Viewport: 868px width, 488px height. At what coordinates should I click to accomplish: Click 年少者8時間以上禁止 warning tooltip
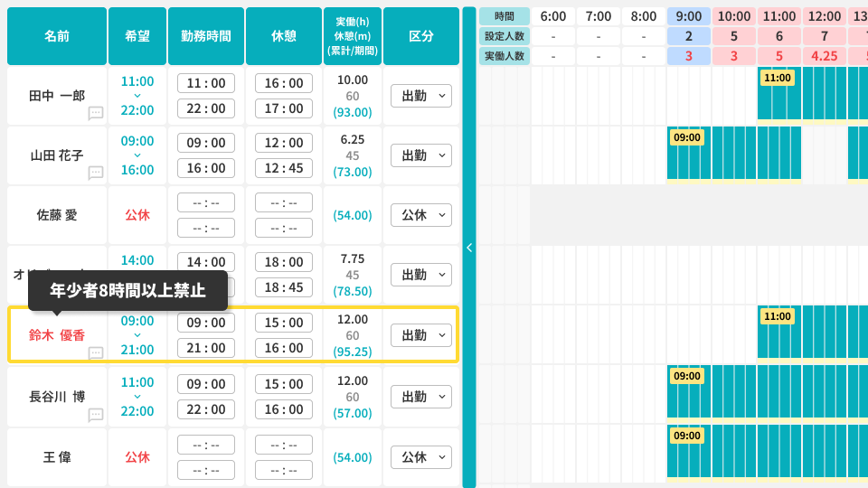click(x=127, y=290)
